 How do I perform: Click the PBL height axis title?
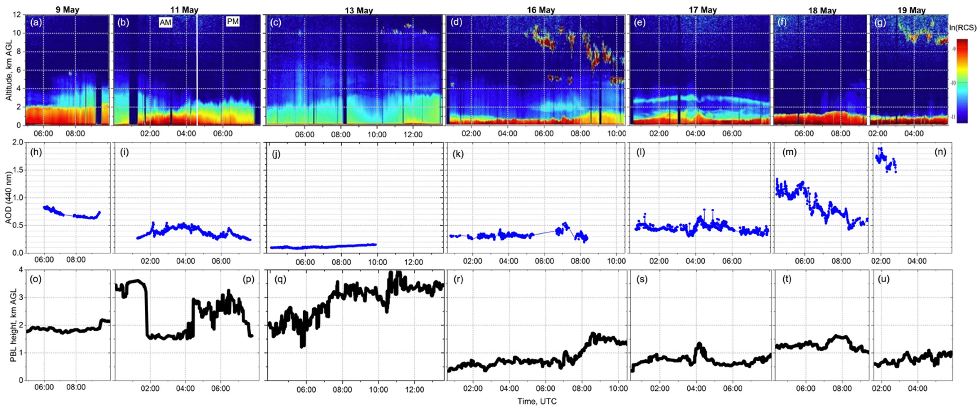[x=13, y=325]
